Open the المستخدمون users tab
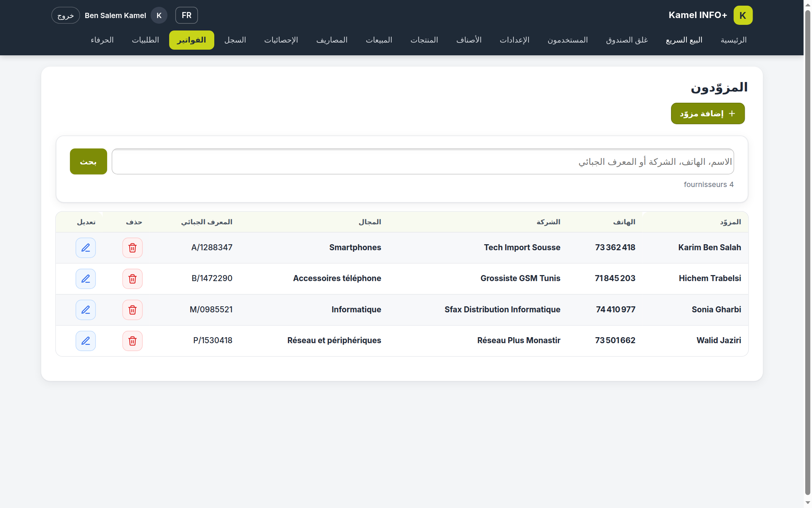 point(568,40)
